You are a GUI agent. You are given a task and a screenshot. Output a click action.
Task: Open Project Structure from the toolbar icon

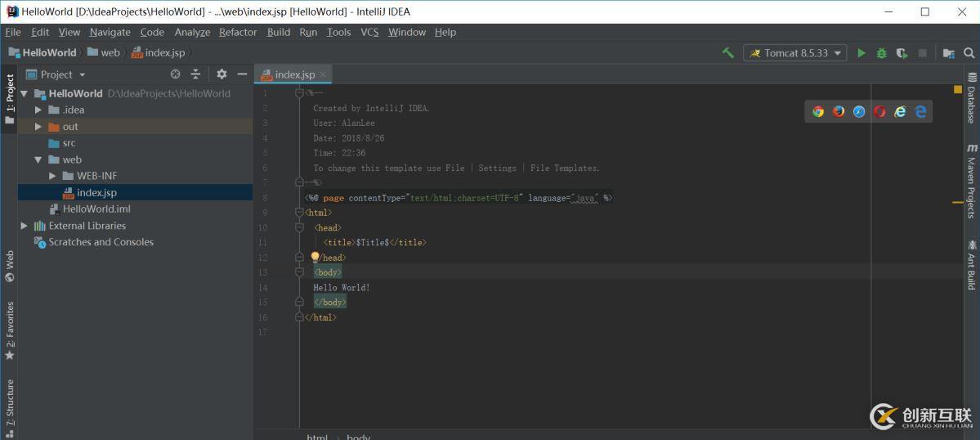pyautogui.click(x=949, y=53)
